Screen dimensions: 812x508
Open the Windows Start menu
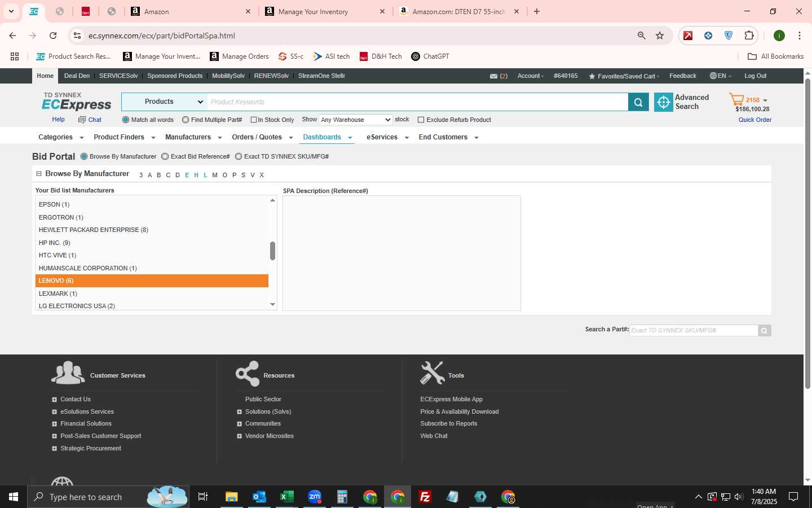(x=14, y=497)
